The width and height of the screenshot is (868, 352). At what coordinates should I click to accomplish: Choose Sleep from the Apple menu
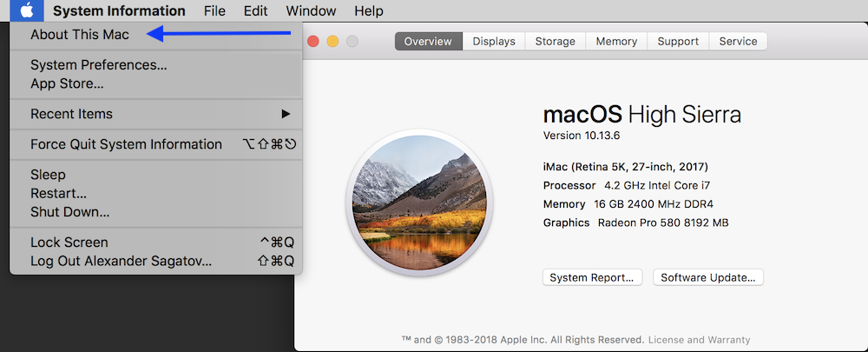(49, 175)
